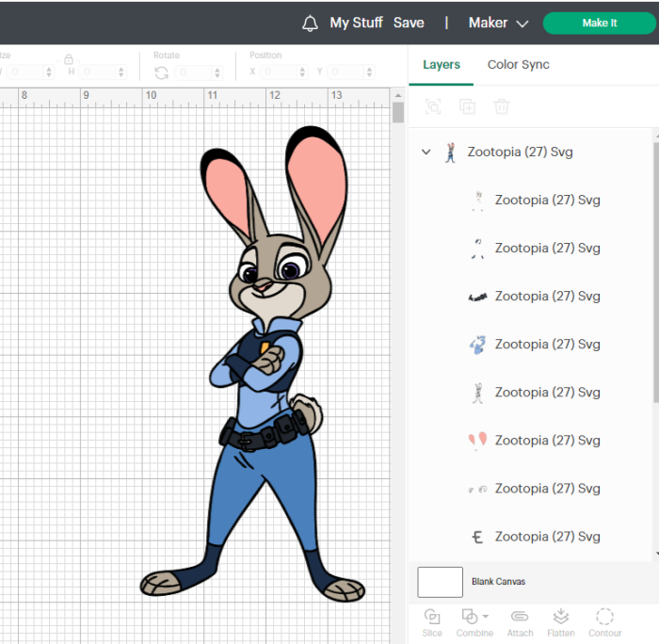Switch to the Color Sync tab
The image size is (659, 644).
tap(518, 65)
